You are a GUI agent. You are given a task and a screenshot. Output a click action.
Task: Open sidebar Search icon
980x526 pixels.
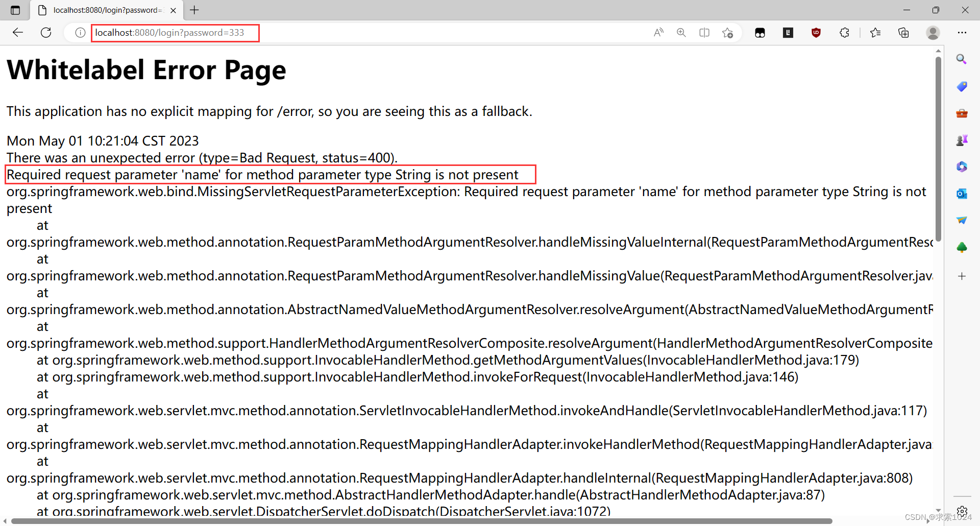(x=962, y=59)
